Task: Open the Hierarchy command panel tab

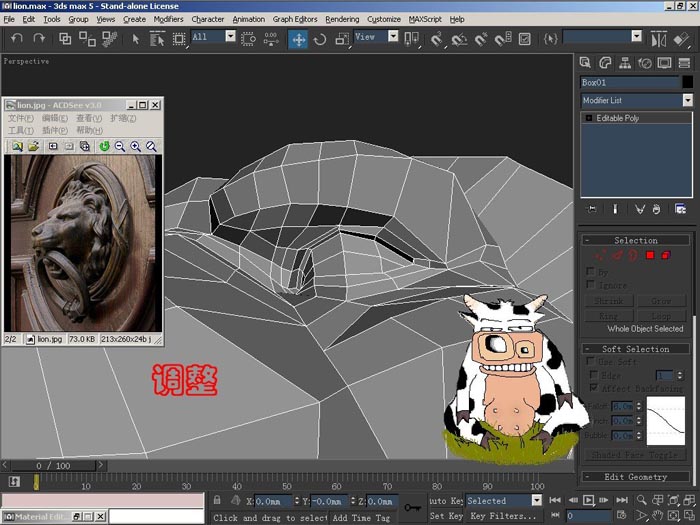Action: [x=625, y=63]
